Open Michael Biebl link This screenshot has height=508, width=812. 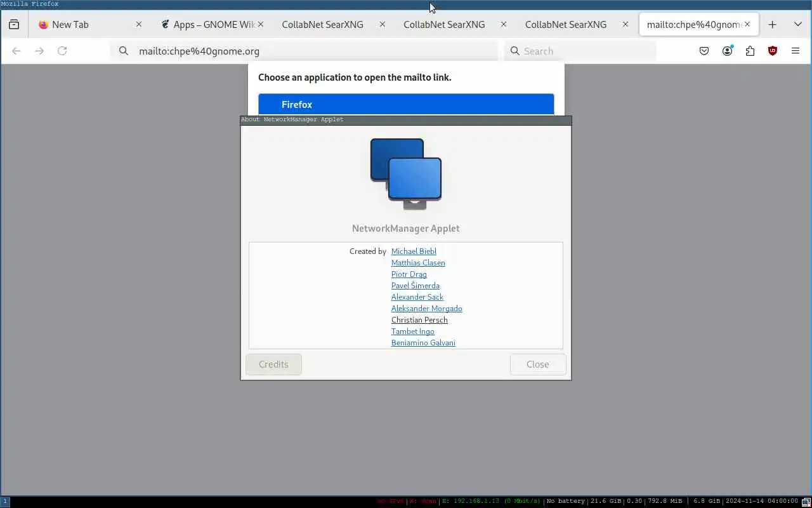(x=414, y=251)
